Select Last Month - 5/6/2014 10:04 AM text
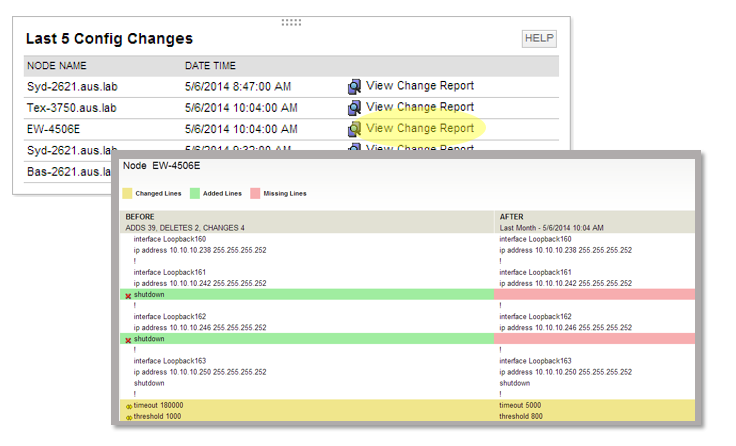The height and width of the screenshot is (446, 736). tap(552, 228)
